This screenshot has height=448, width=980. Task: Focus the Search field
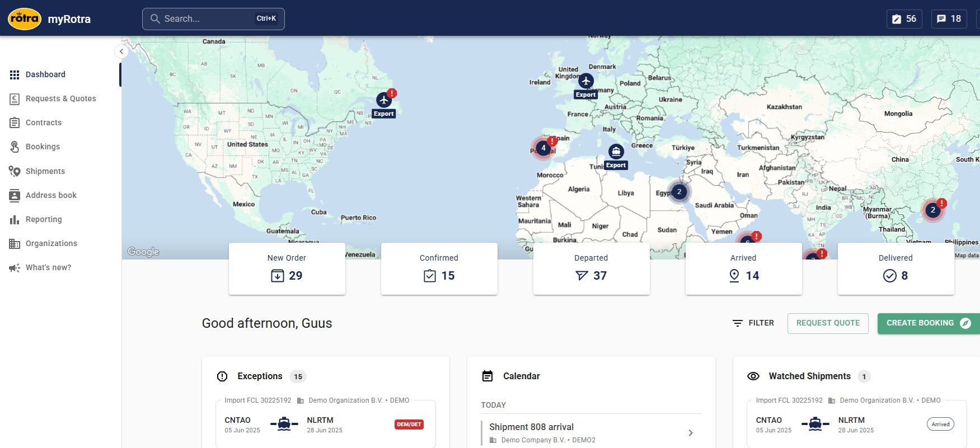coord(213,19)
